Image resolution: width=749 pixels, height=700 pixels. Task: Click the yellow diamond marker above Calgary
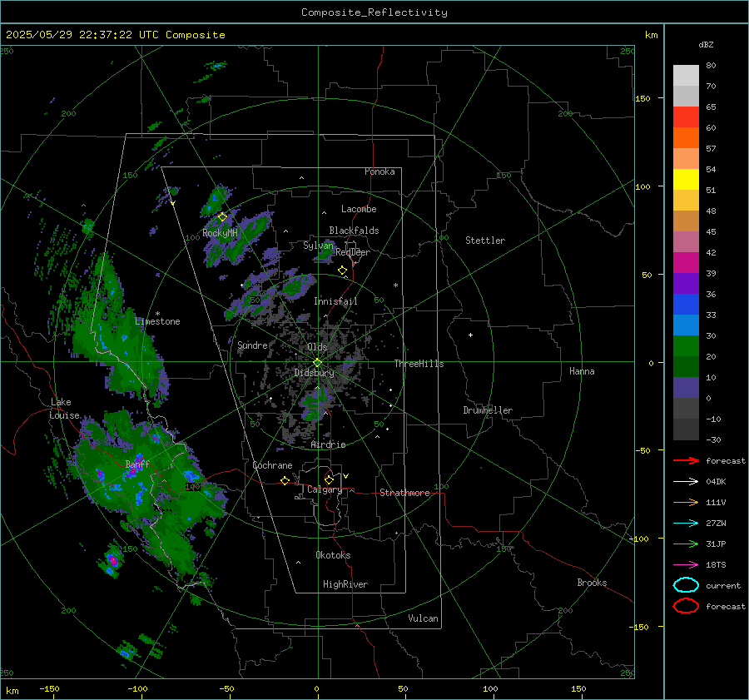[x=329, y=479]
